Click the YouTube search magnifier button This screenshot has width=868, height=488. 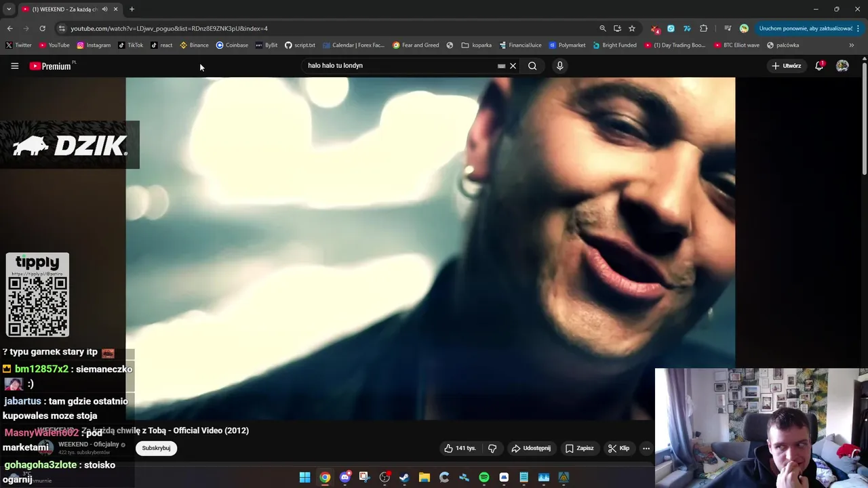[x=532, y=66]
